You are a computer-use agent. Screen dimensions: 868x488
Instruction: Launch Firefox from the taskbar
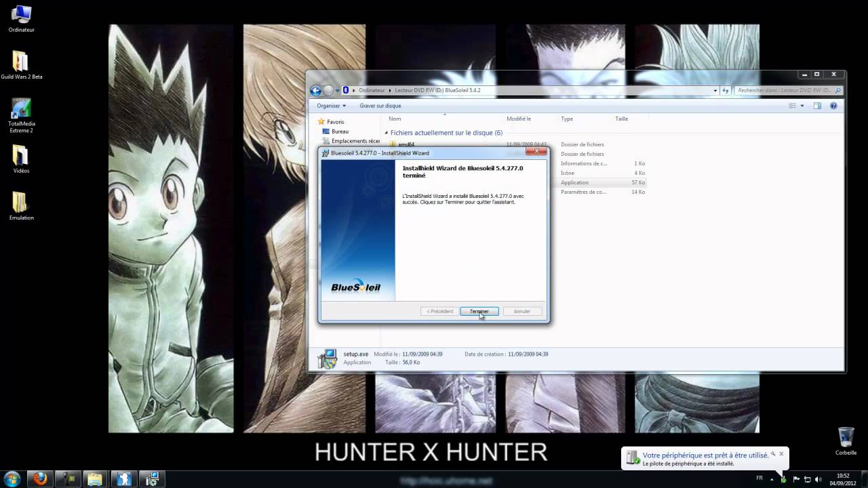[40, 479]
